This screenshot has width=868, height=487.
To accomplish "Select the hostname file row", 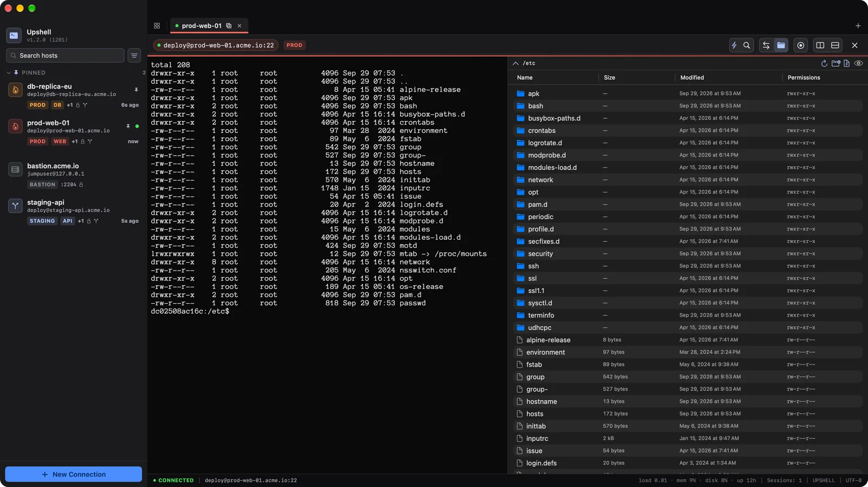I will click(x=688, y=401).
